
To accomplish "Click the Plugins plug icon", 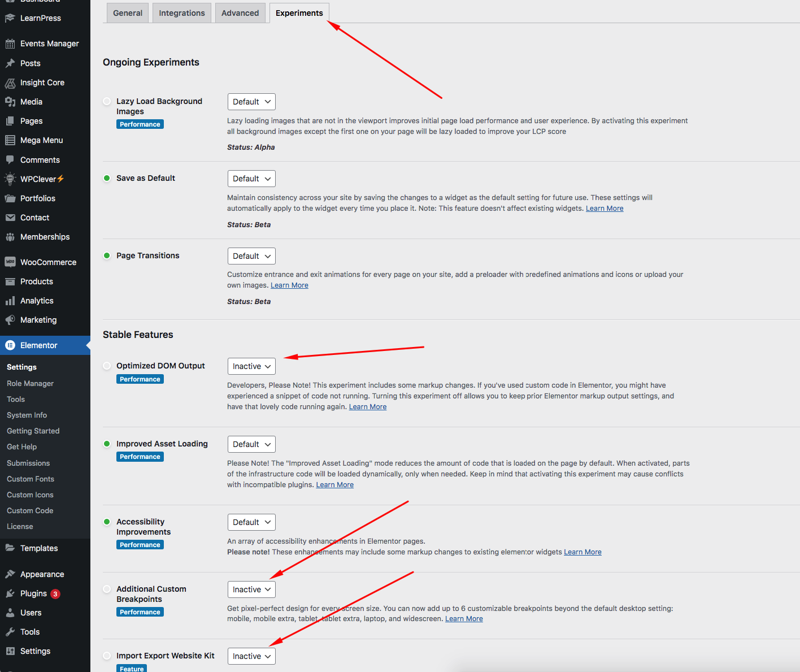I will (10, 593).
